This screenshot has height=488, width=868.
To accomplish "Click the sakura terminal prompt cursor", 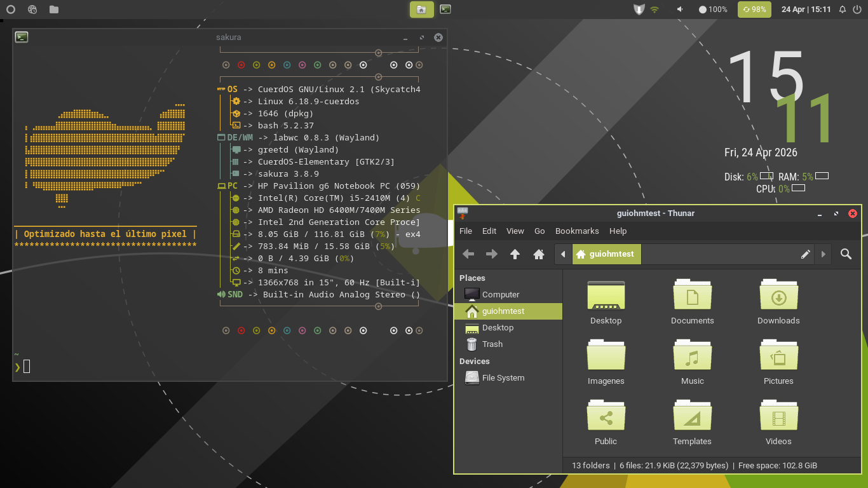I will tap(27, 367).
